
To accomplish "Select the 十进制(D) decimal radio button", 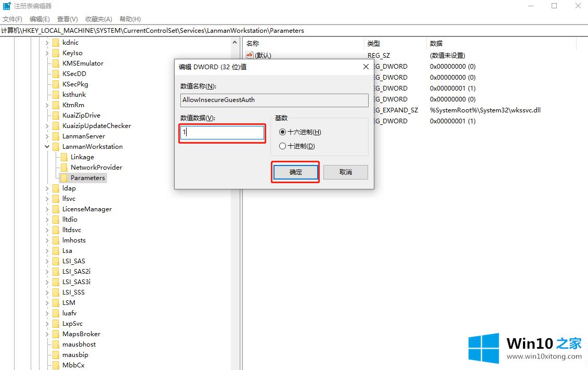I will (x=282, y=146).
